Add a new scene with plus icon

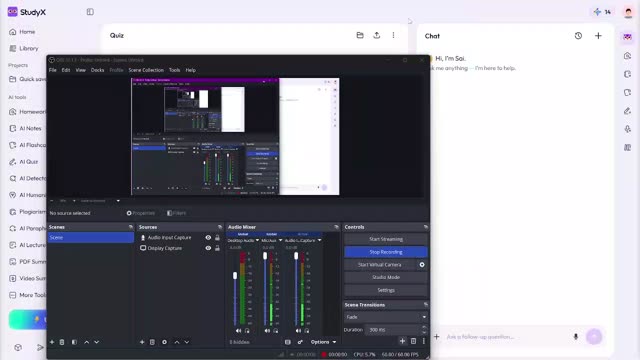[x=52, y=342]
